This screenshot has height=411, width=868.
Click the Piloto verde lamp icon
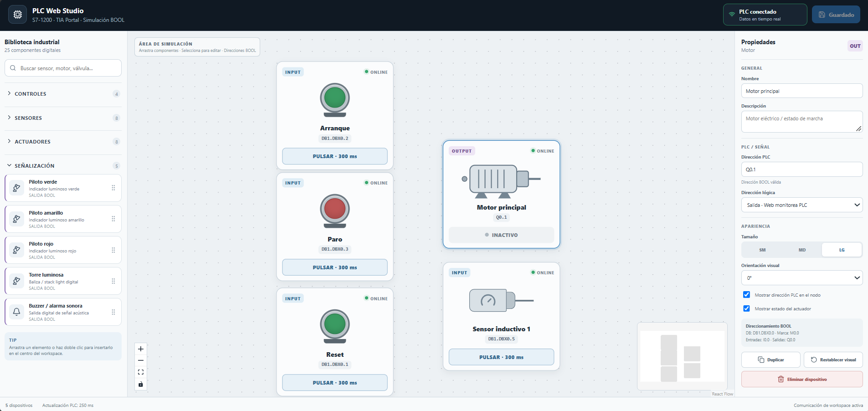[x=16, y=188]
